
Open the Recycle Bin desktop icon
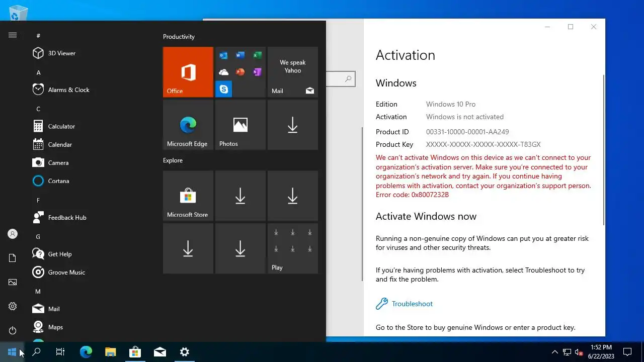[x=18, y=13]
